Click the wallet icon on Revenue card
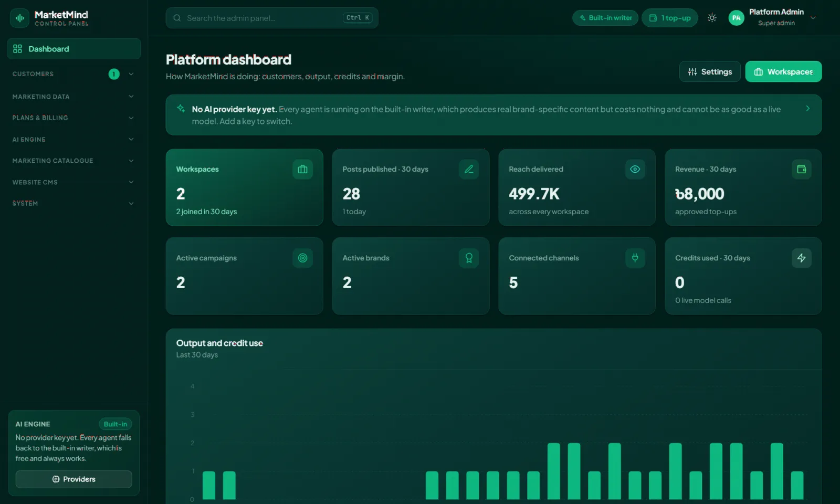 (x=802, y=169)
